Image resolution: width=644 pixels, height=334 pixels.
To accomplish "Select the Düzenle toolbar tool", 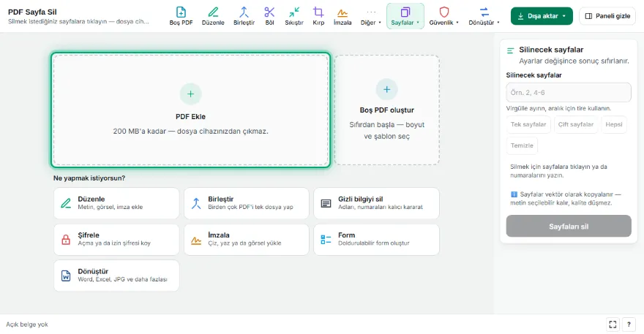I will pos(213,16).
